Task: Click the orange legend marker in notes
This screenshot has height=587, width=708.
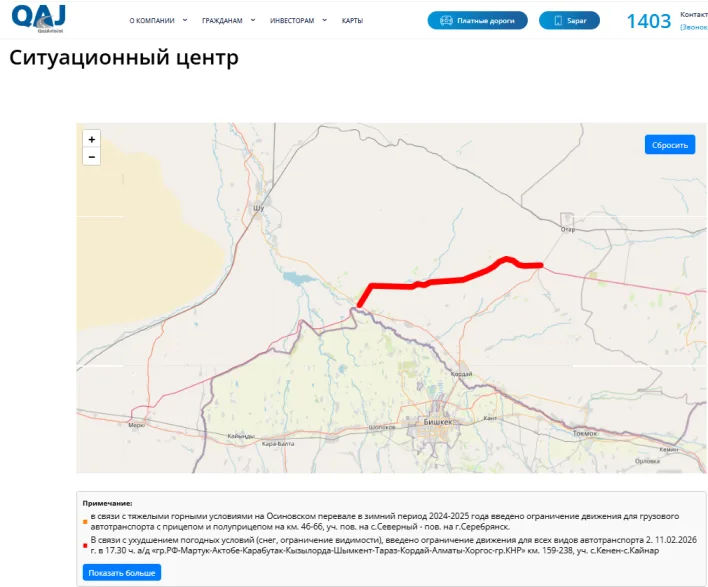Action: pyautogui.click(x=85, y=521)
